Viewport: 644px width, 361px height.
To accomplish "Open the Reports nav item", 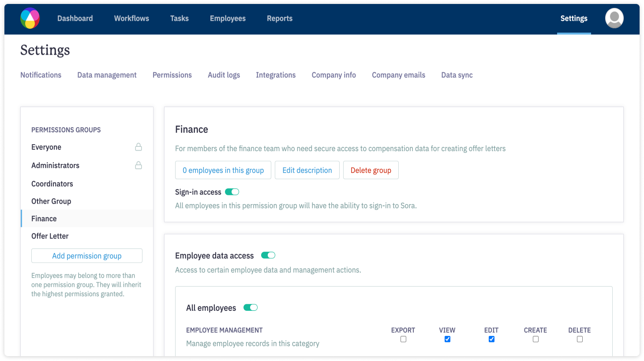I will [280, 19].
